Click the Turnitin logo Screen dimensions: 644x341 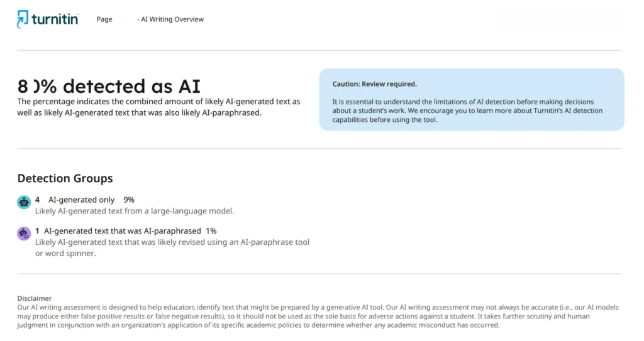click(48, 19)
